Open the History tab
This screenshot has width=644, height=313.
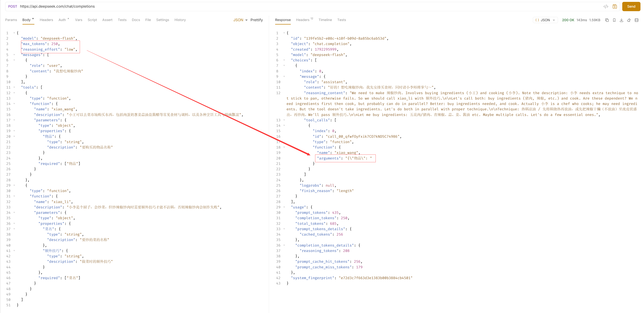tap(180, 20)
